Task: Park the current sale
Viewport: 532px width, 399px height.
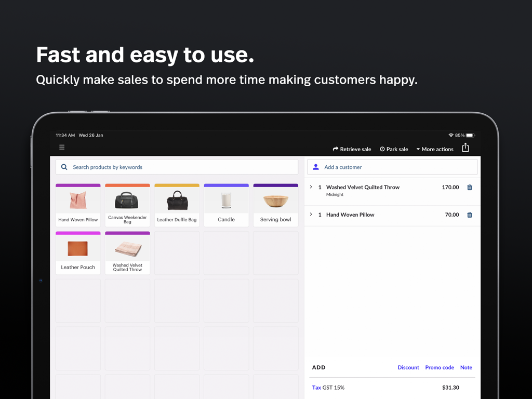Action: click(x=394, y=149)
